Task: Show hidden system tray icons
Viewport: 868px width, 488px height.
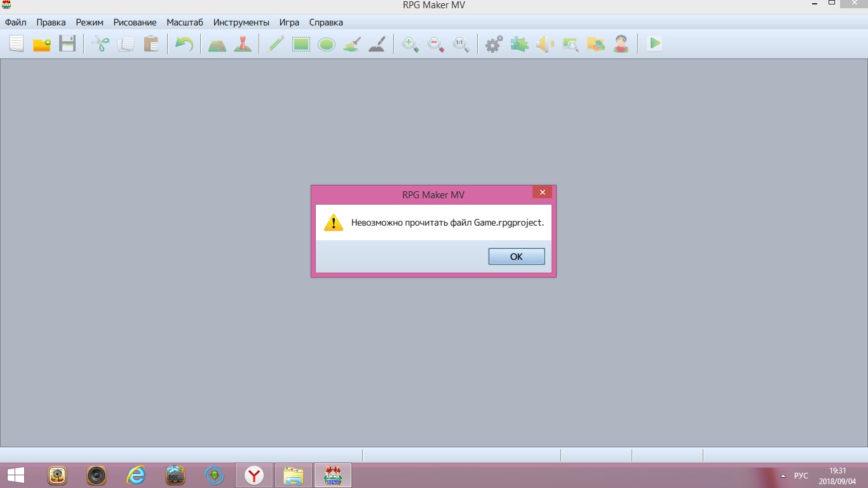Action: (x=782, y=475)
